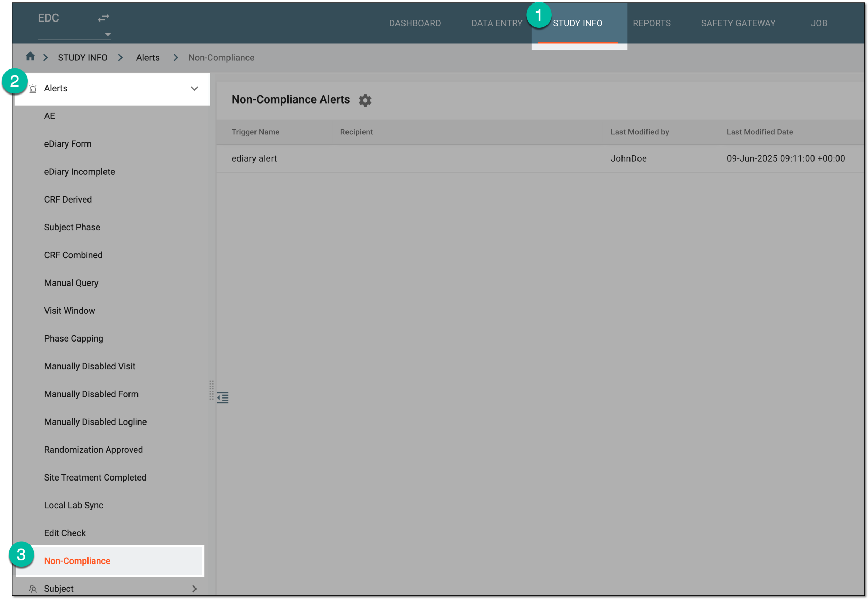Select Visit Window alerts
Image resolution: width=868 pixels, height=599 pixels.
[69, 310]
